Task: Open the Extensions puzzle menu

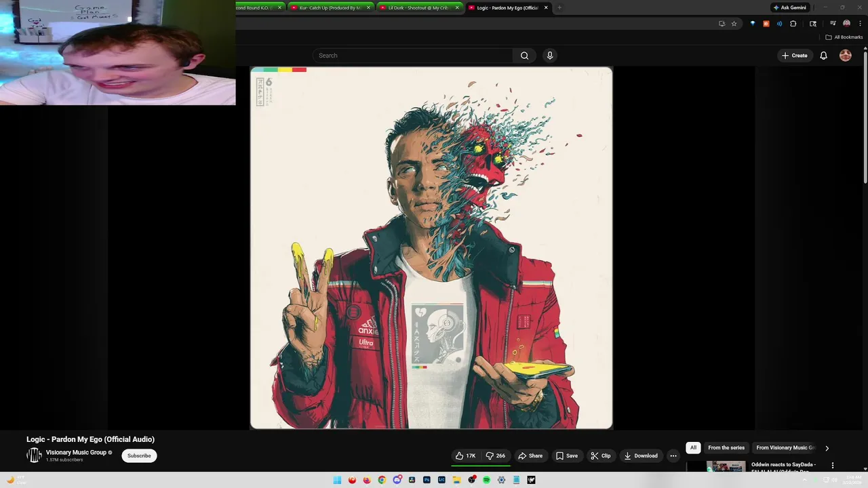Action: 793,24
